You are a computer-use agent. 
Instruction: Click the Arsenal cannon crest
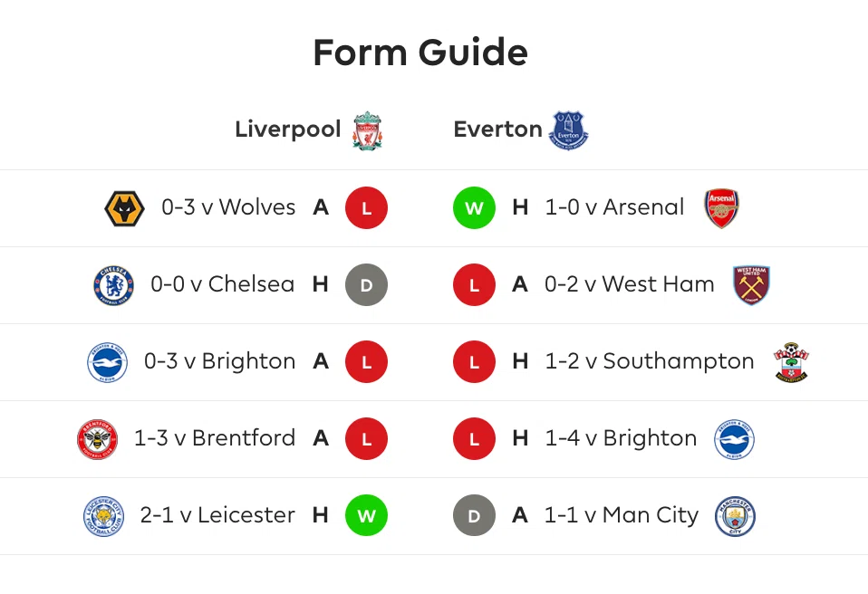coord(722,208)
